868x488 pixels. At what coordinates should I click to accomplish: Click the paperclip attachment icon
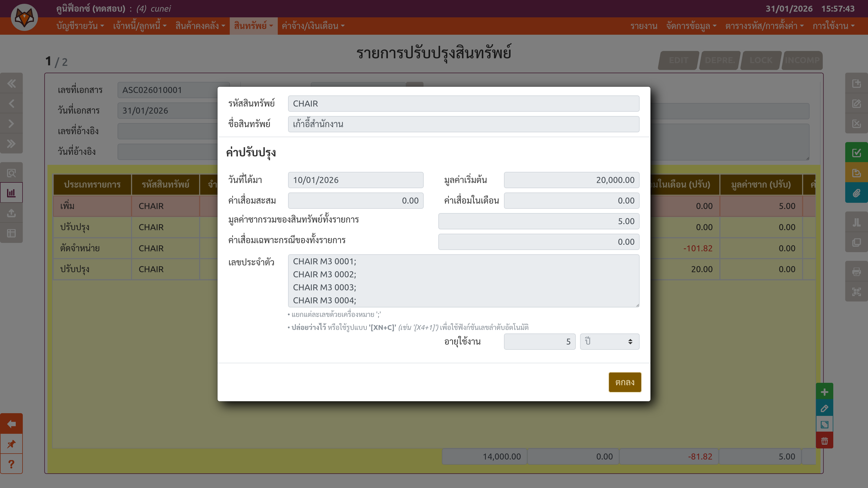[x=856, y=193]
